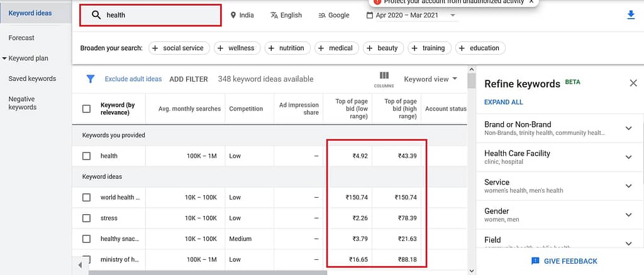Toggle the select-all keywords checkbox
The image size is (644, 275).
(x=86, y=109)
